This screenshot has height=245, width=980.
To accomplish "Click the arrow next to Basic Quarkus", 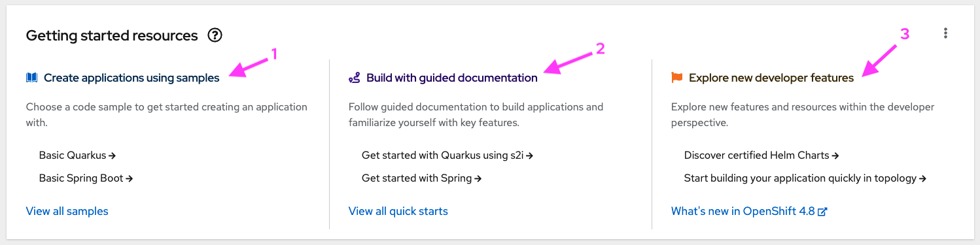I will point(112,156).
